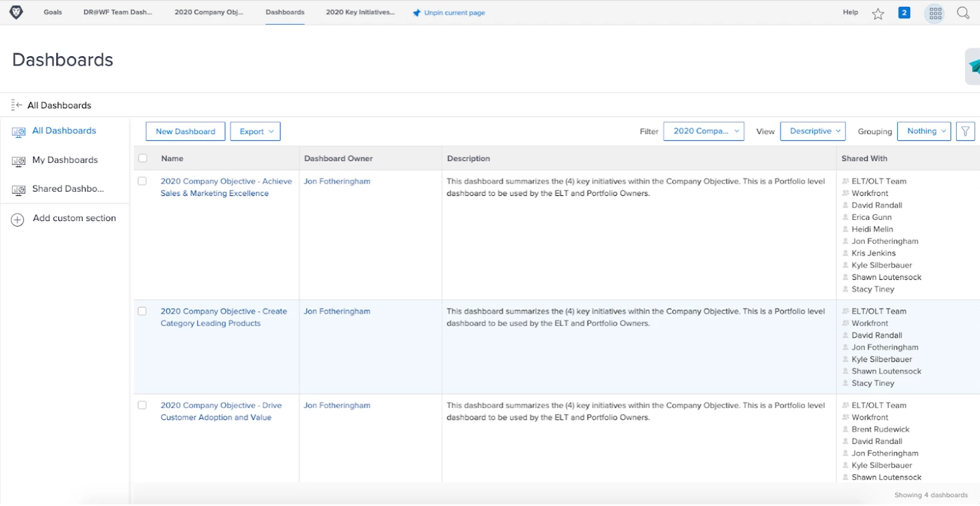Click the Workfront lion logo

[x=16, y=12]
